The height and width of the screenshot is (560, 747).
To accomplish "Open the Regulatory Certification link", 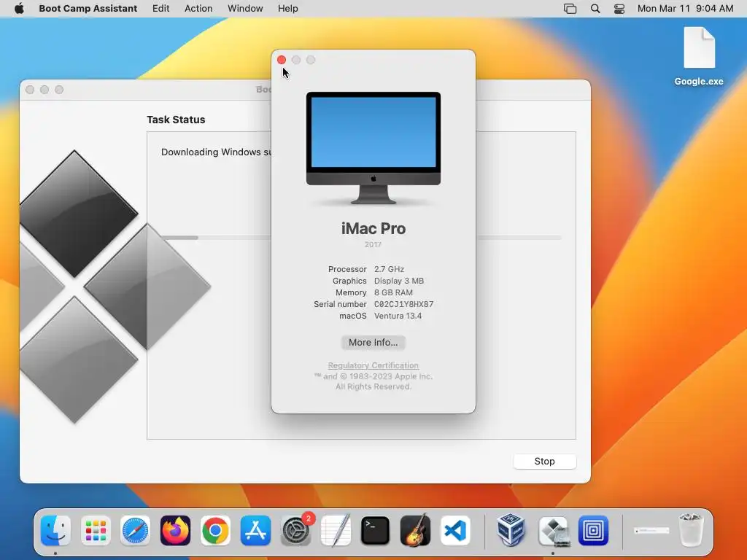I will point(373,365).
